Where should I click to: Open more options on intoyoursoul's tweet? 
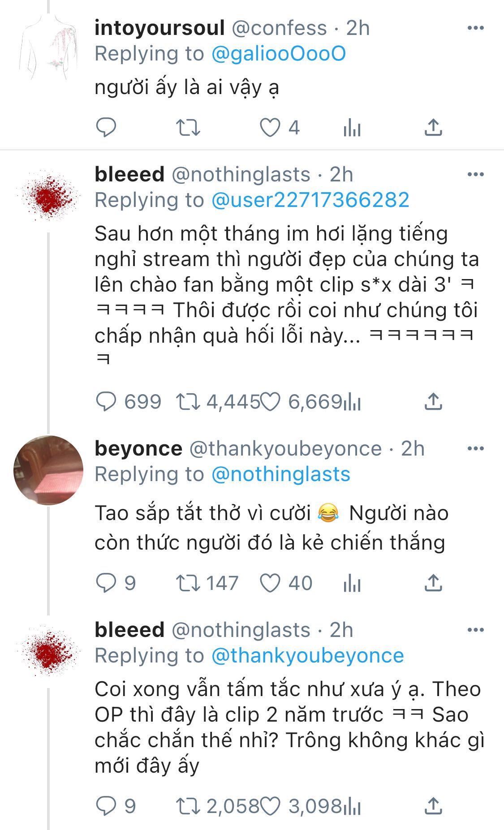coord(475,28)
